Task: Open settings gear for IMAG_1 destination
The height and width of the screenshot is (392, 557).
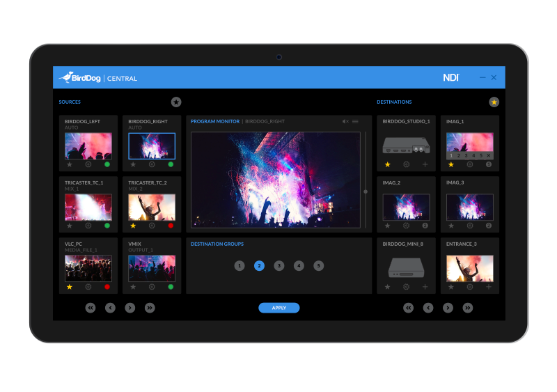Action: click(470, 164)
